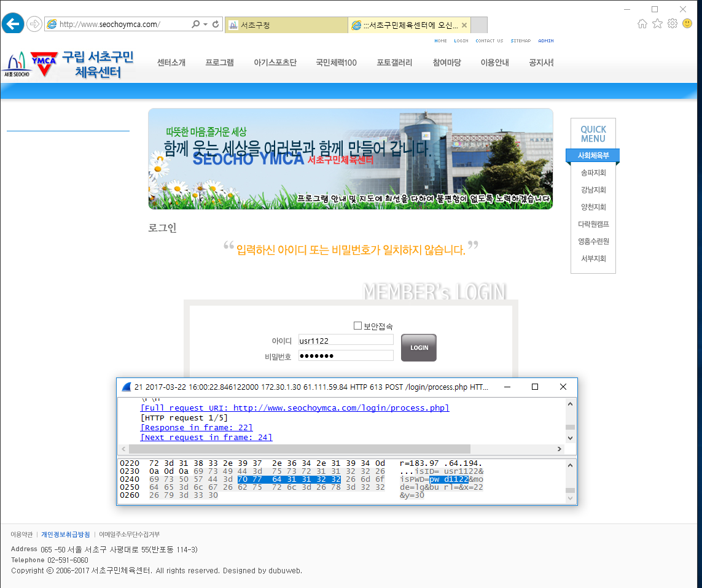The width and height of the screenshot is (702, 588).
Task: Minimize the Wireshark packet window
Action: [507, 387]
